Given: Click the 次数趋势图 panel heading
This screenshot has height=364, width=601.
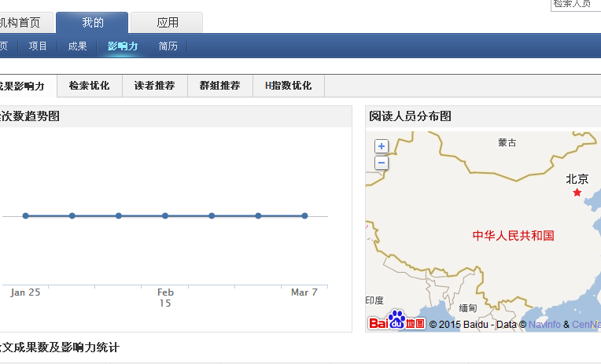Looking at the screenshot, I should pos(30,116).
